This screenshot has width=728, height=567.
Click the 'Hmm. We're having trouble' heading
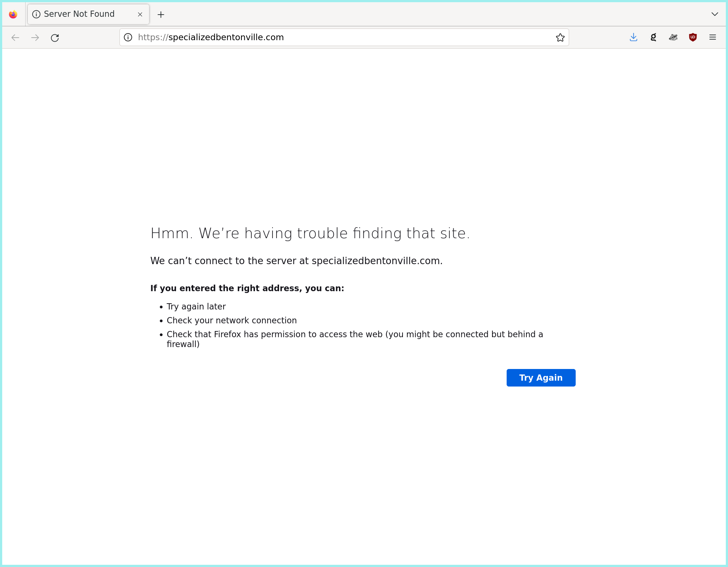(310, 233)
